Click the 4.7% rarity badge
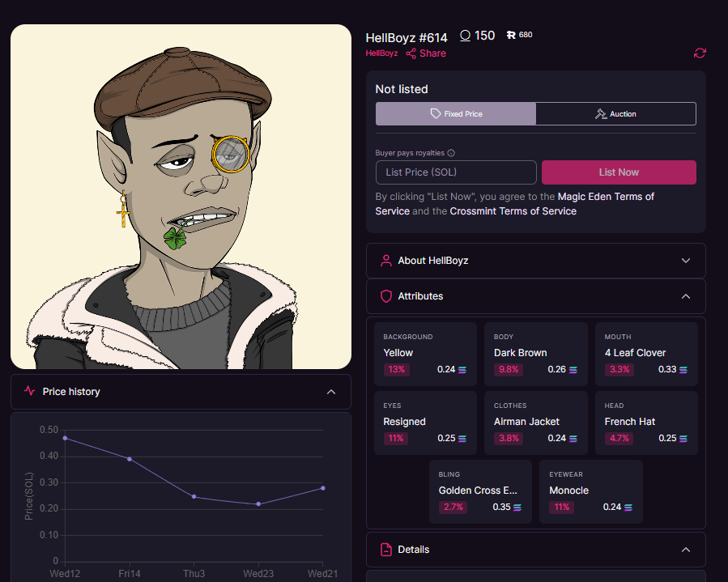This screenshot has height=582, width=728. 619,438
